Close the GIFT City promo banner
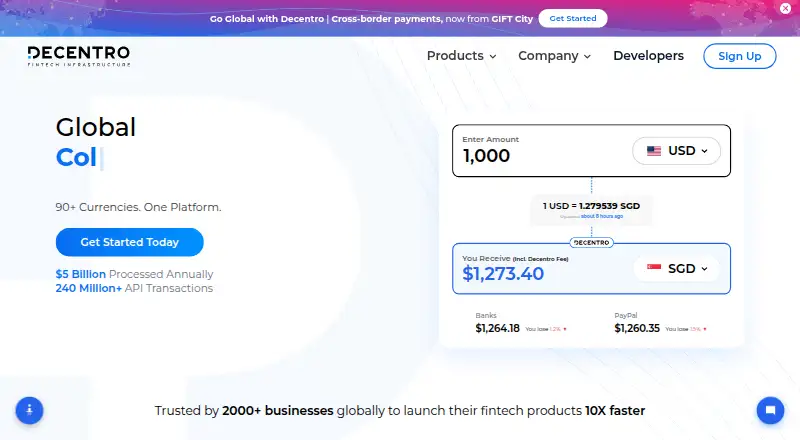The image size is (800, 440). tap(785, 8)
